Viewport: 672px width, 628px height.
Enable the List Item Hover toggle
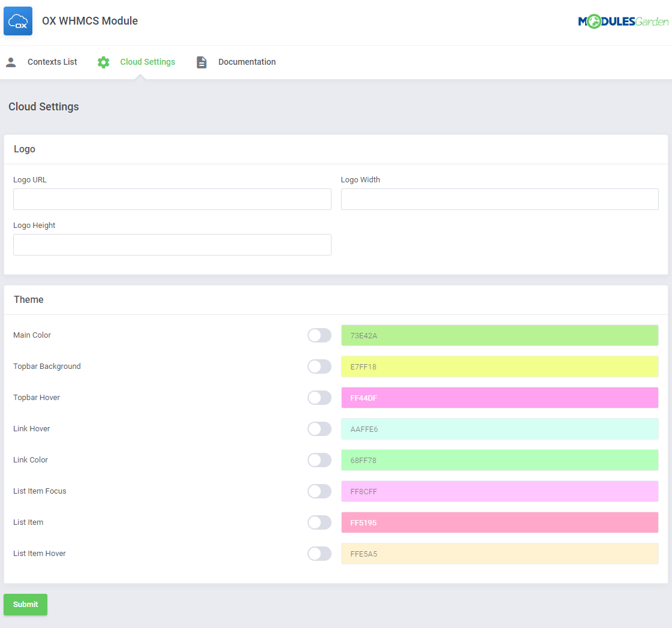[x=320, y=554]
